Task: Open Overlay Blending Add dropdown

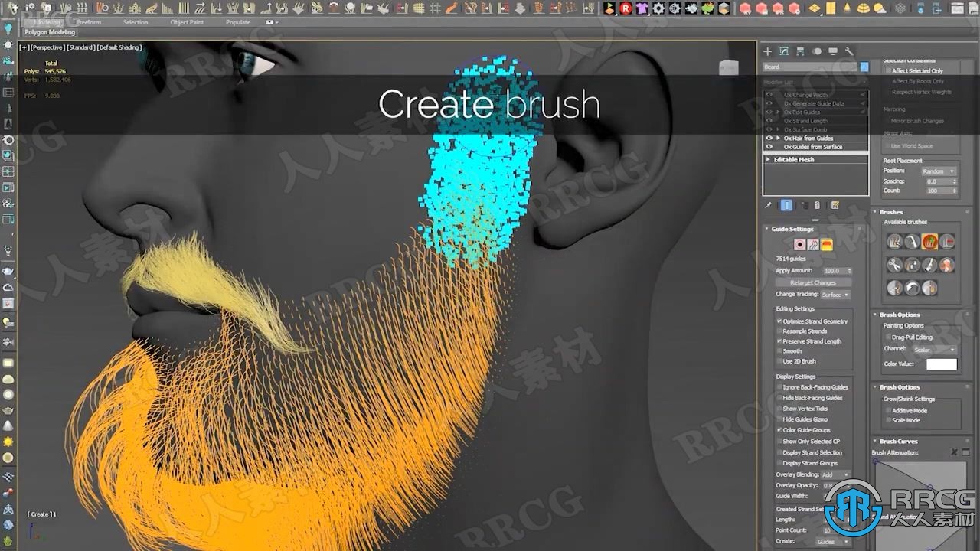Action: coord(835,474)
